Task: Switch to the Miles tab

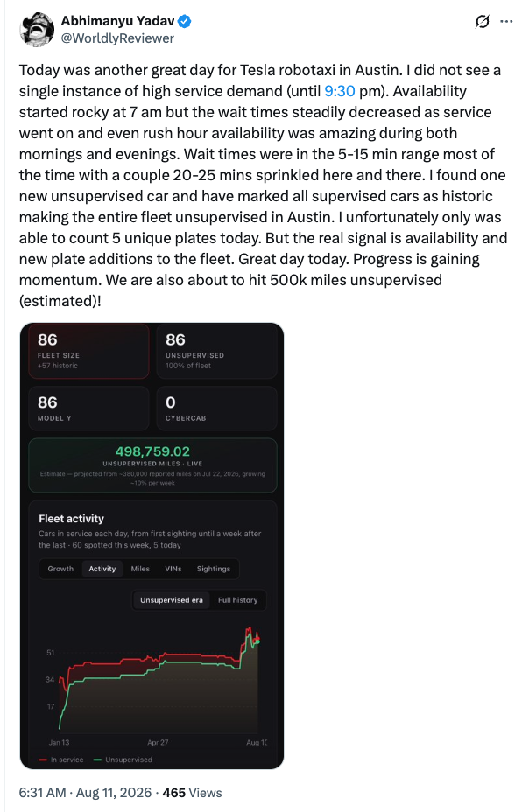Action: (x=140, y=569)
